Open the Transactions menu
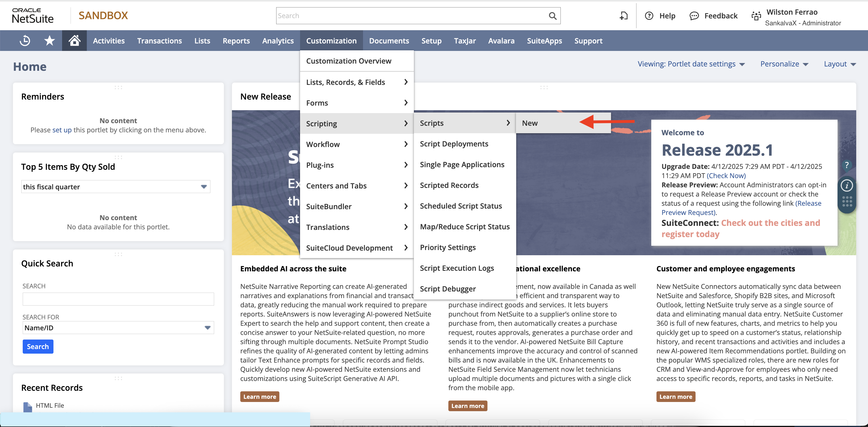The height and width of the screenshot is (427, 868). [160, 41]
